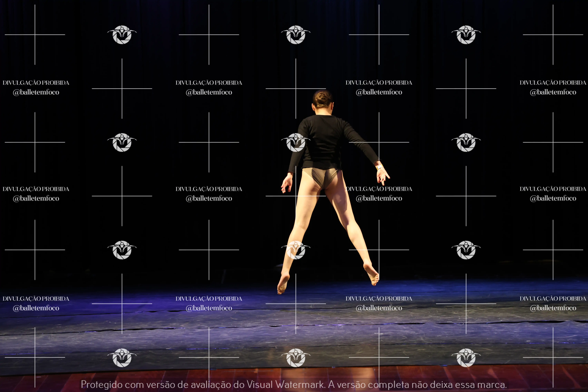This screenshot has width=588, height=392.
Task: Click the camera logo overlapping the dancer's left calf
Action: [x=296, y=250]
